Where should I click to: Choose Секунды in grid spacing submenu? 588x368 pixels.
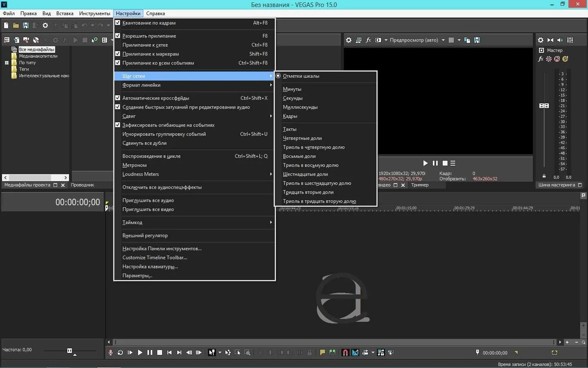pyautogui.click(x=325, y=98)
